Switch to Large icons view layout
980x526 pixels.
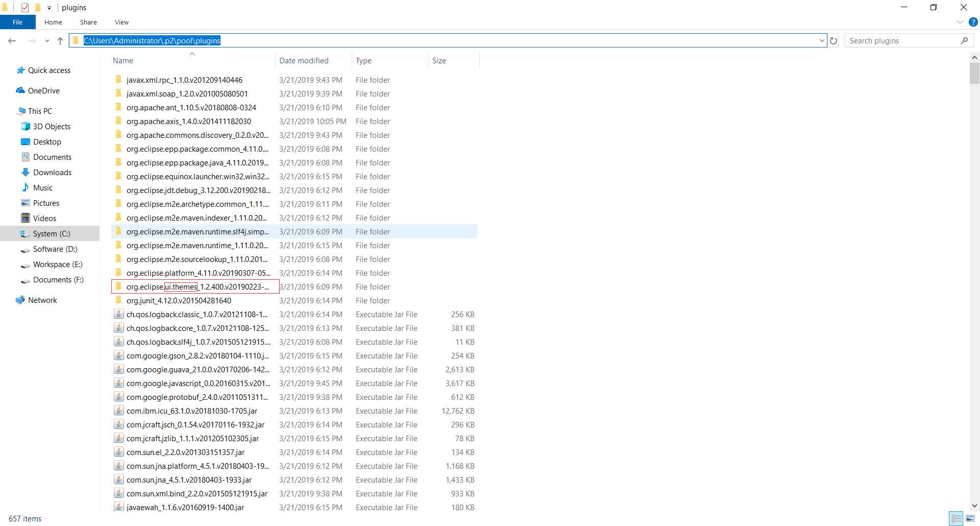pos(970,518)
